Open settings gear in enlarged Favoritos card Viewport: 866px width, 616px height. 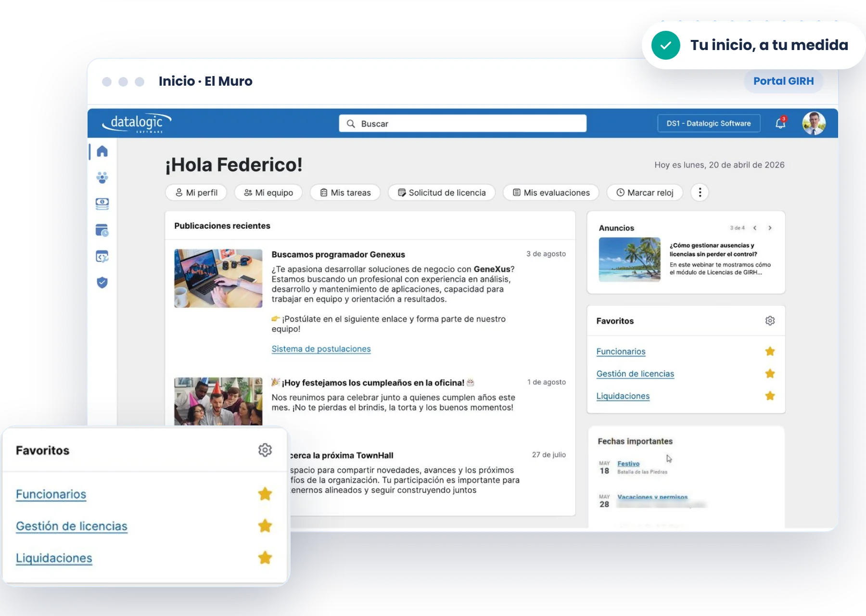[x=265, y=450]
